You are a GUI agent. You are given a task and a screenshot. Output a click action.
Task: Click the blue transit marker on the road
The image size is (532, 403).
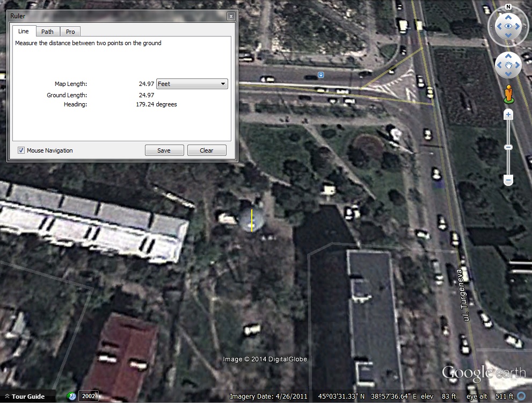pos(321,75)
